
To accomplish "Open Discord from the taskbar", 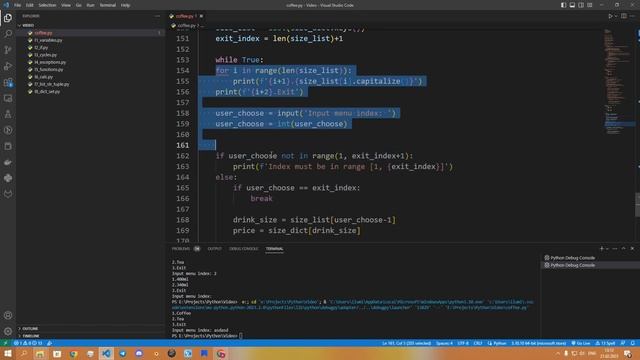I will click(139, 353).
